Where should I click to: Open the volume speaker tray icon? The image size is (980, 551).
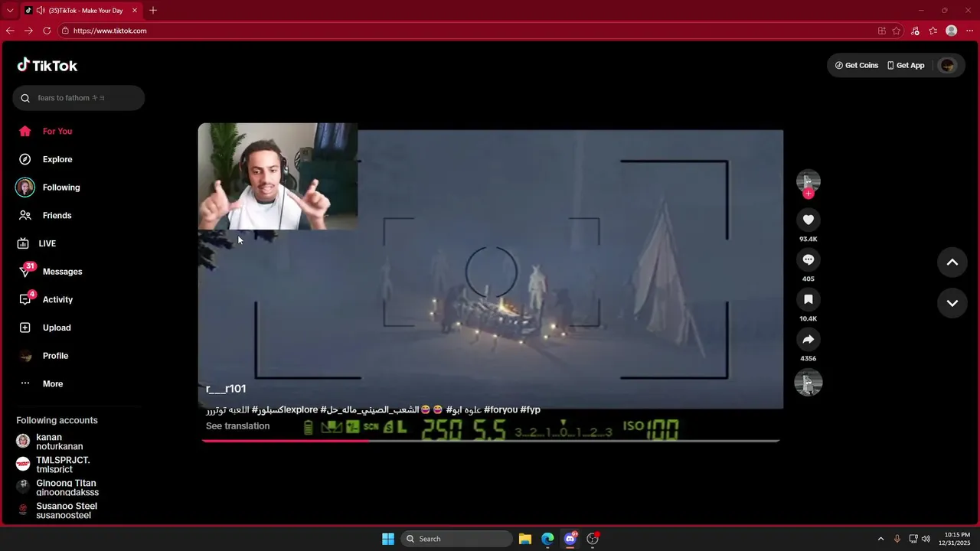926,539
